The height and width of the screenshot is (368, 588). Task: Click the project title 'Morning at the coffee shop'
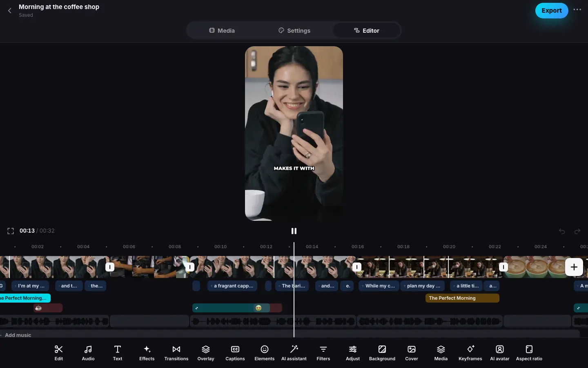tap(59, 7)
